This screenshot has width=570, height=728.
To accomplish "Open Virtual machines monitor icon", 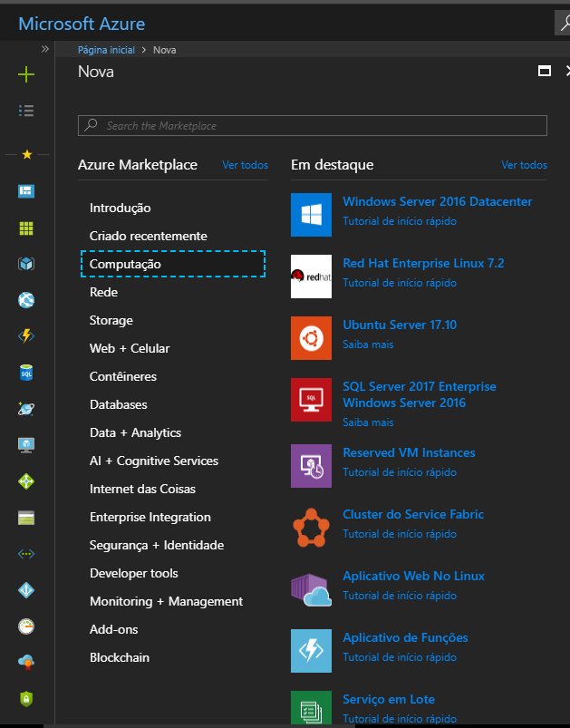I will click(26, 445).
